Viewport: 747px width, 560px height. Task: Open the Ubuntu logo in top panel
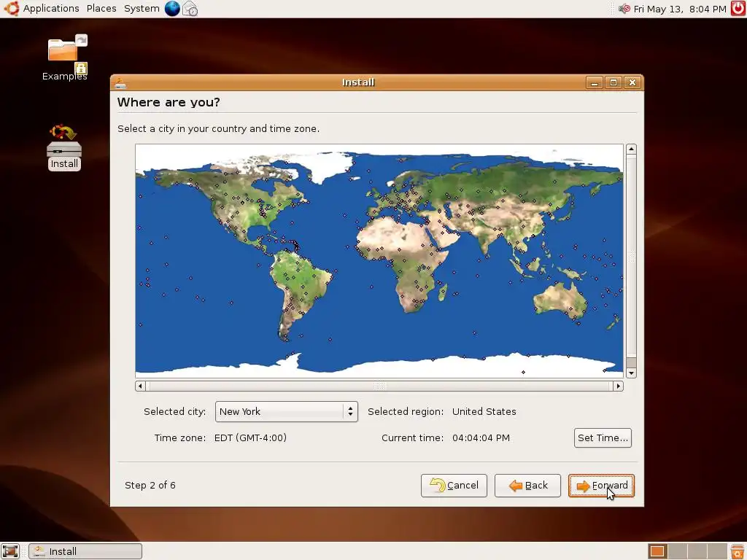click(x=11, y=8)
